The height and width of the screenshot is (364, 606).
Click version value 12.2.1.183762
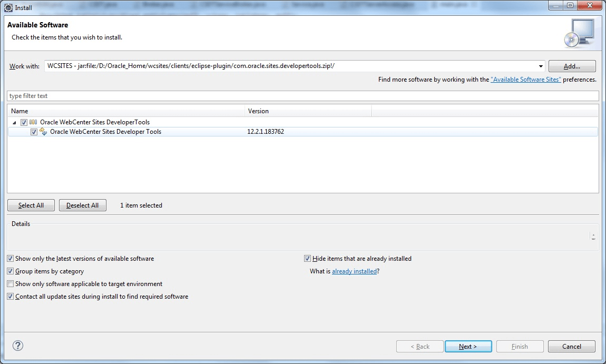[266, 132]
